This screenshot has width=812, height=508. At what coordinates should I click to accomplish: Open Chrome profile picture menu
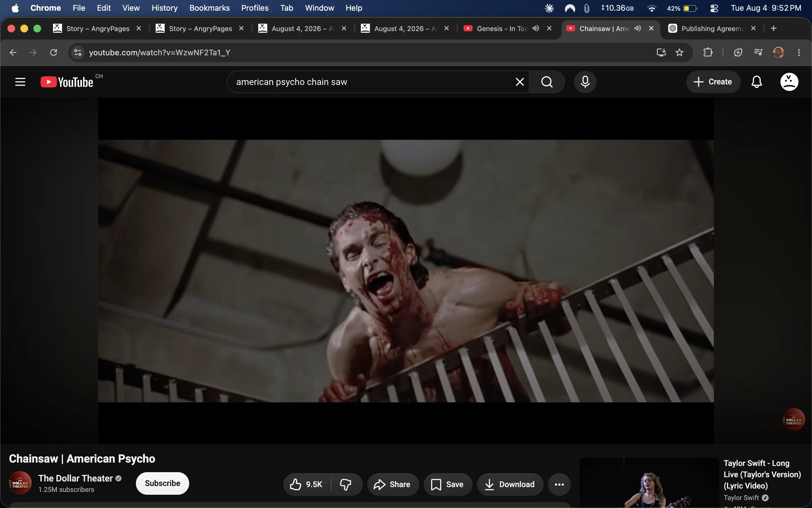[778, 52]
